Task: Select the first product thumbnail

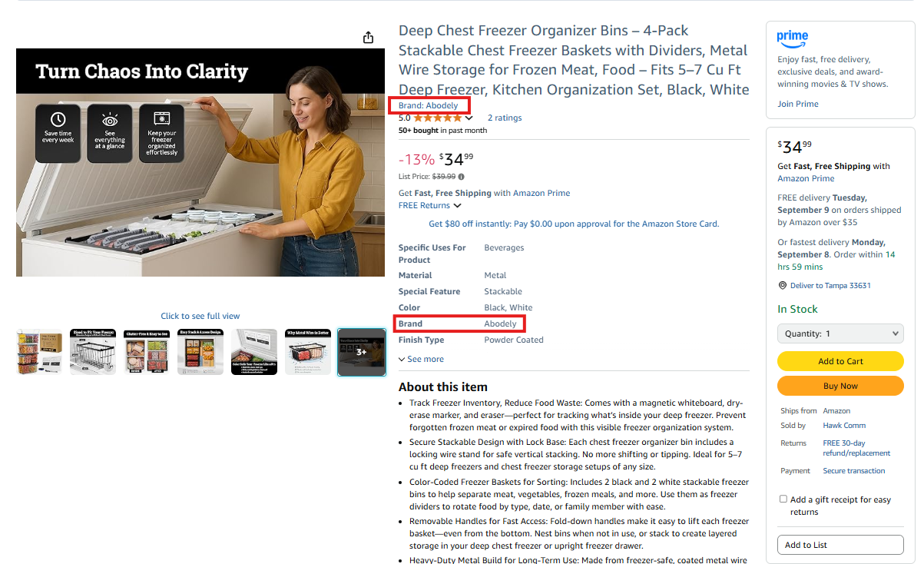Action: 39,352
